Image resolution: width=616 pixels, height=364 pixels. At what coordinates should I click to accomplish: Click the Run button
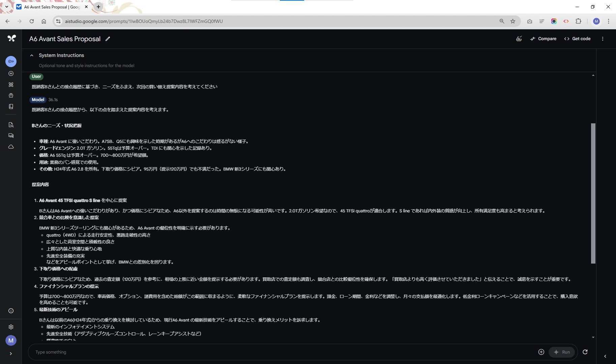pos(562,352)
